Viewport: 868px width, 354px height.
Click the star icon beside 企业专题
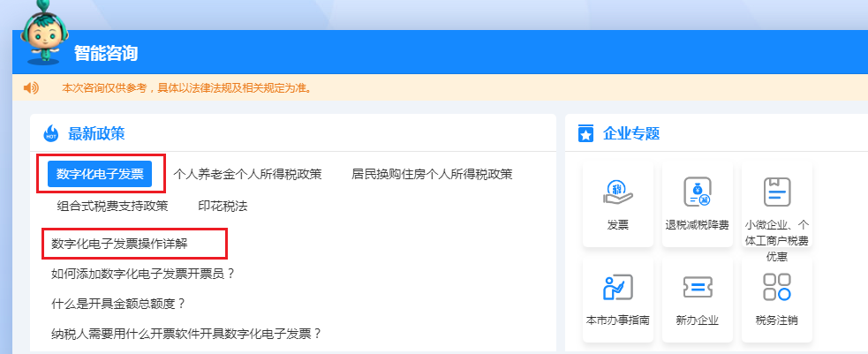585,133
